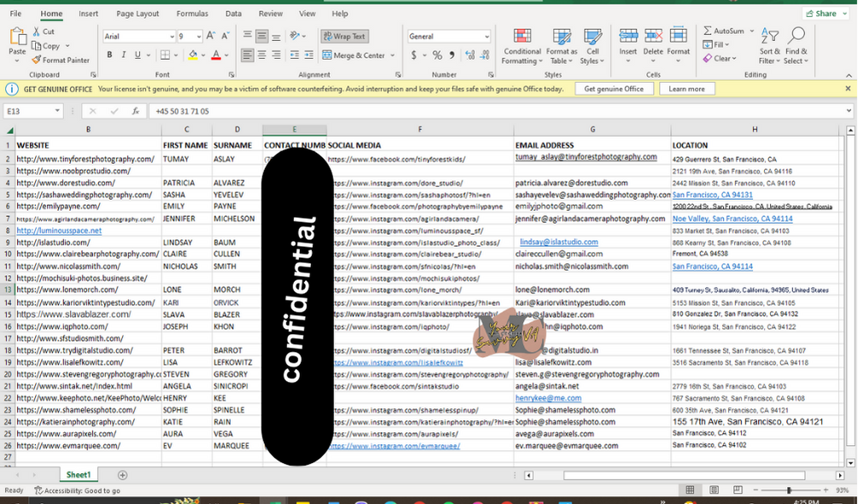Toggle Align Left
Screen dimensions: 858x504
pos(247,56)
